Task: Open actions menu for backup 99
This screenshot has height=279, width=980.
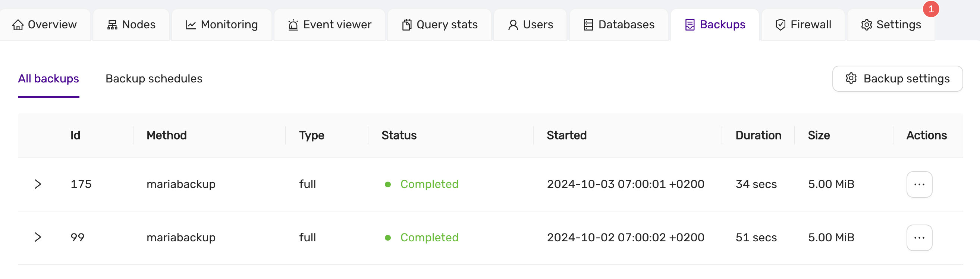Action: coord(919,238)
